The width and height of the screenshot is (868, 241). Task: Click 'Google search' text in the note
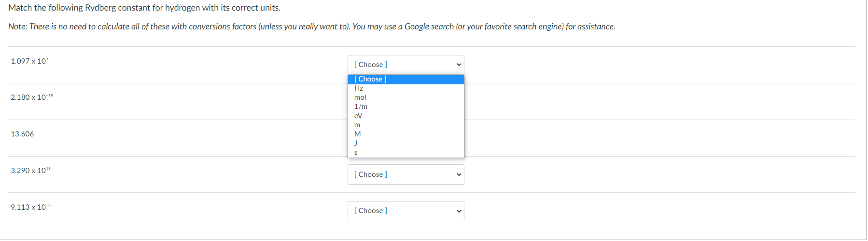[429, 27]
